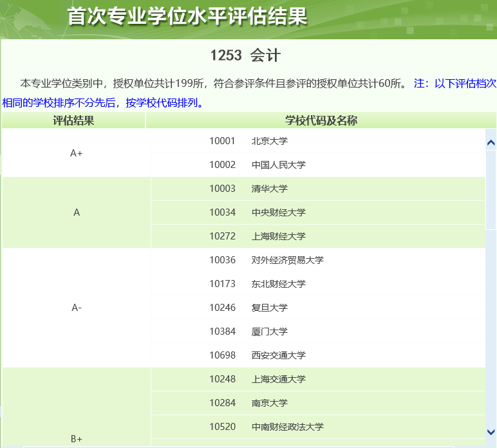Select the 10002 中国人民大学 row
The height and width of the screenshot is (448, 497).
coord(318,165)
